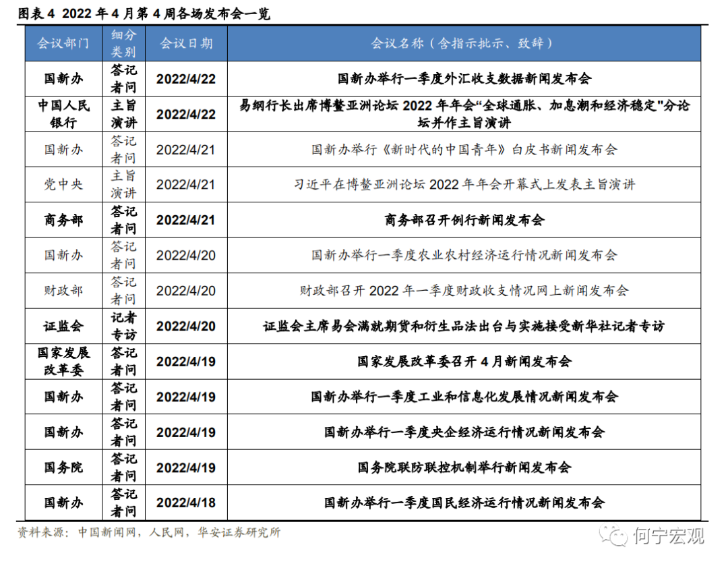The width and height of the screenshot is (728, 568).
Task: Click the 2022/4/22 date in the 中国人民银行 row
Action: [186, 115]
